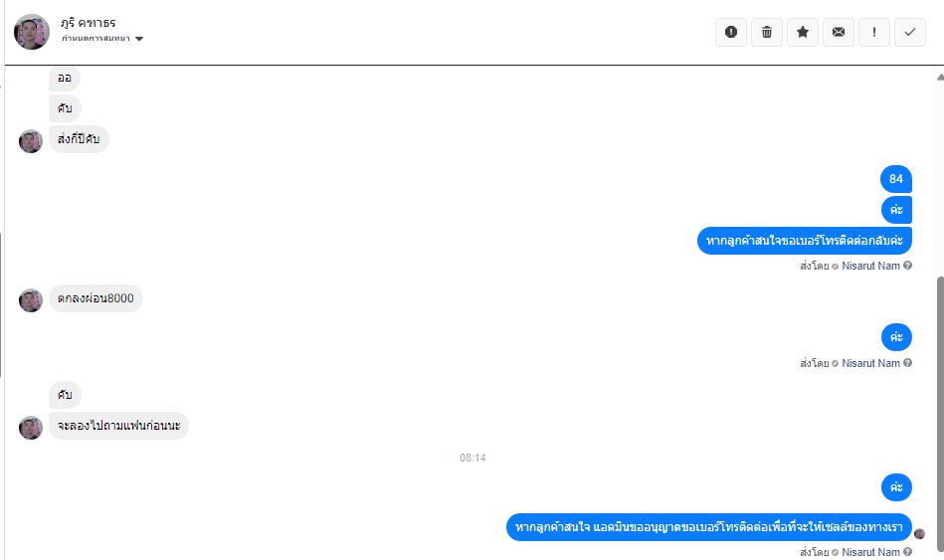944x560 pixels.
Task: Open the customer's profile picture in header
Action: point(31,32)
